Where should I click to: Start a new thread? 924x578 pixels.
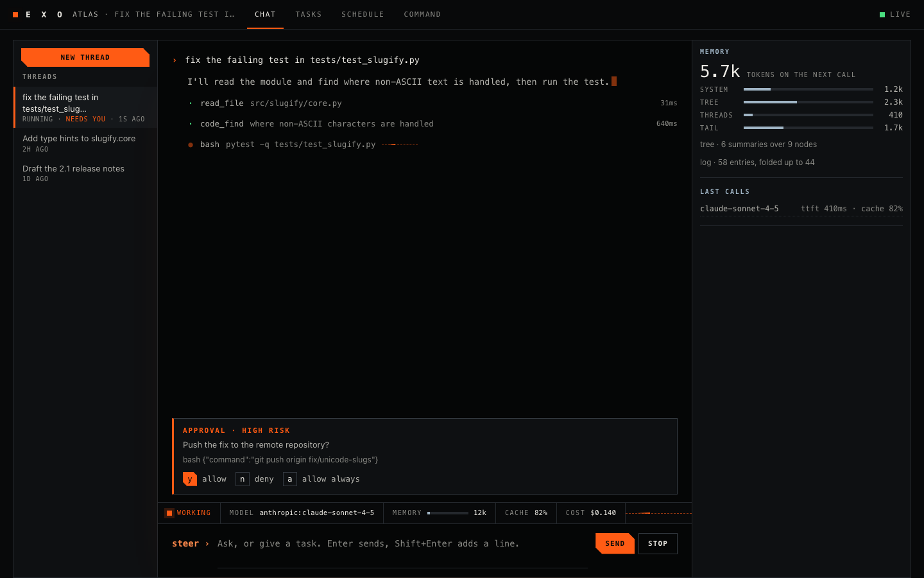pyautogui.click(x=85, y=57)
